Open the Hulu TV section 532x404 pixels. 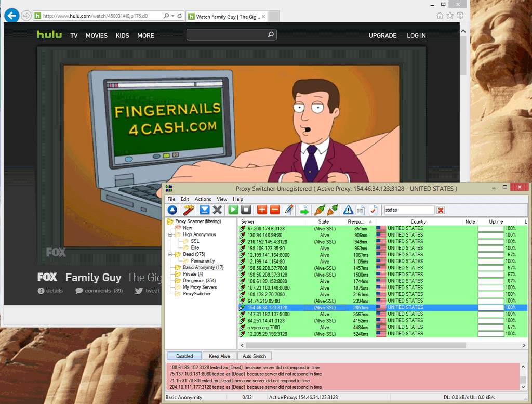point(74,36)
